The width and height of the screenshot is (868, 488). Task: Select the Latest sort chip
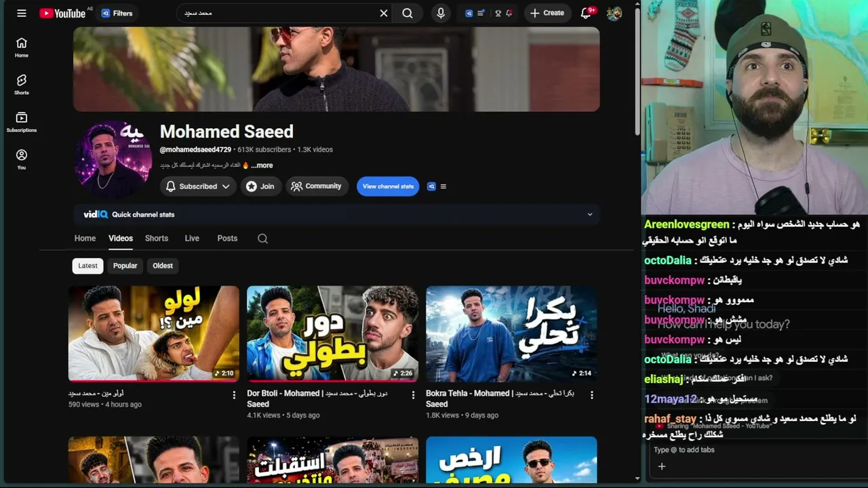pos(87,266)
